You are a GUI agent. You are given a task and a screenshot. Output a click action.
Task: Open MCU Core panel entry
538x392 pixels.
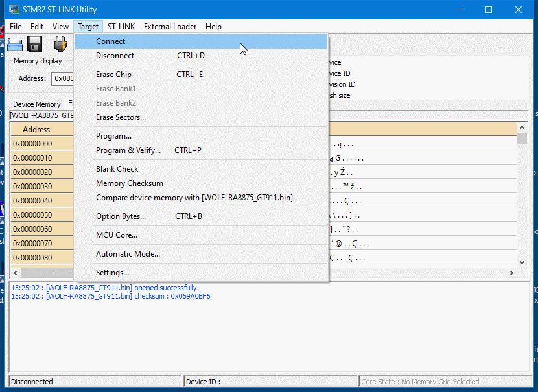(x=117, y=235)
